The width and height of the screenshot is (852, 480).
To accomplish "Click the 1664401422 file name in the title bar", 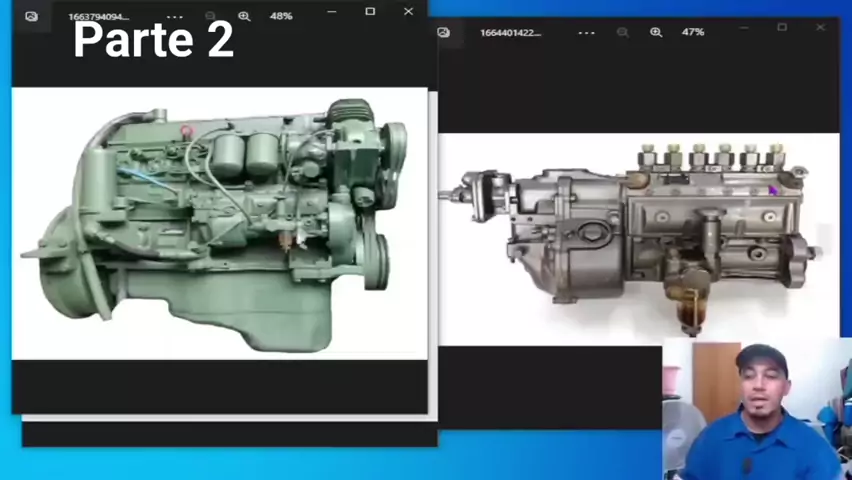I will tap(510, 32).
